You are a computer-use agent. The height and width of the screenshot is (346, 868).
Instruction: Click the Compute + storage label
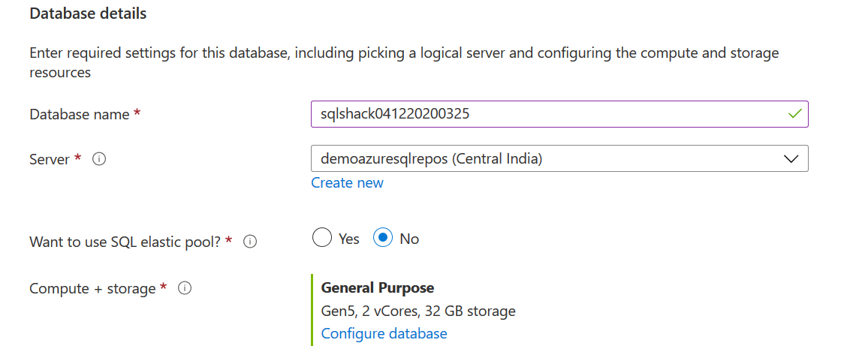pyautogui.click(x=92, y=288)
